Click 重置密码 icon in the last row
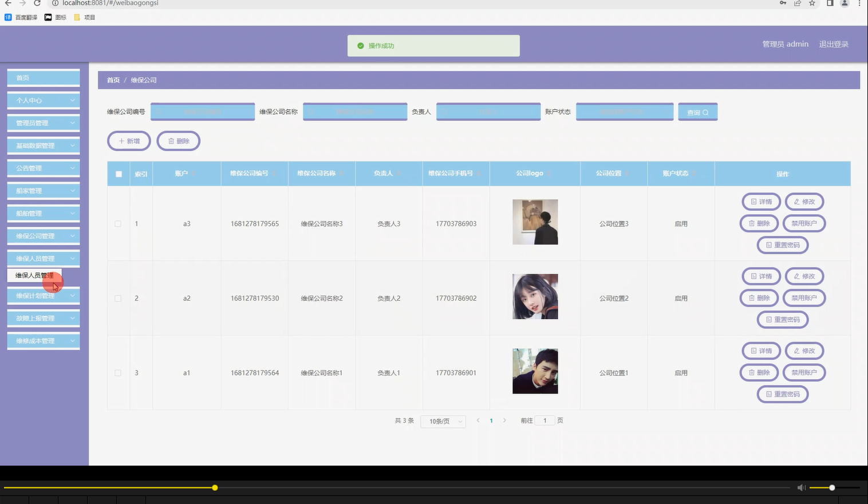This screenshot has height=504, width=868. 769,394
